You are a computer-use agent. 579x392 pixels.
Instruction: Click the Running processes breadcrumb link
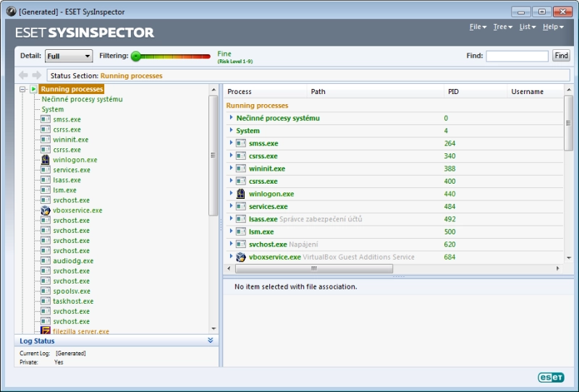tap(132, 76)
